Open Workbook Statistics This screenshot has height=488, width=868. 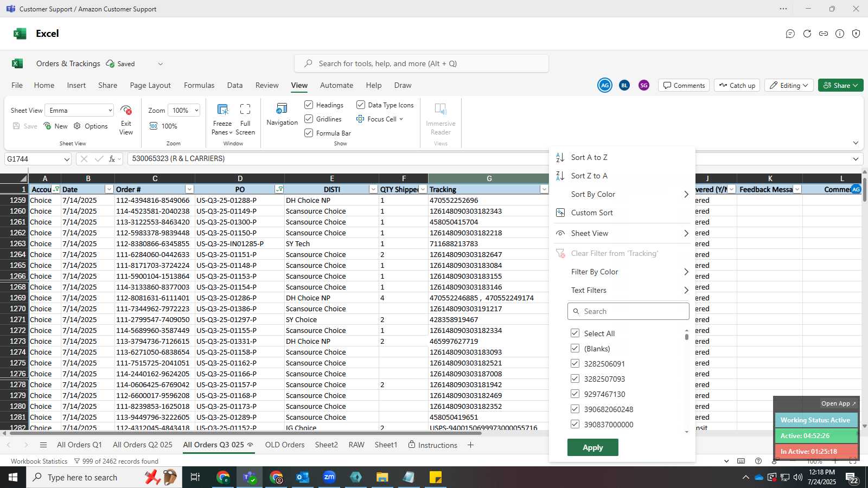tap(39, 461)
